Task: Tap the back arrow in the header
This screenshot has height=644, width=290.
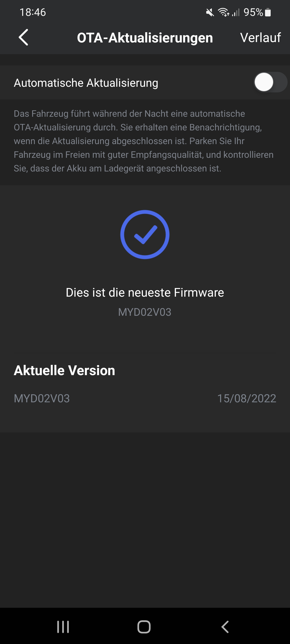Action: tap(23, 37)
